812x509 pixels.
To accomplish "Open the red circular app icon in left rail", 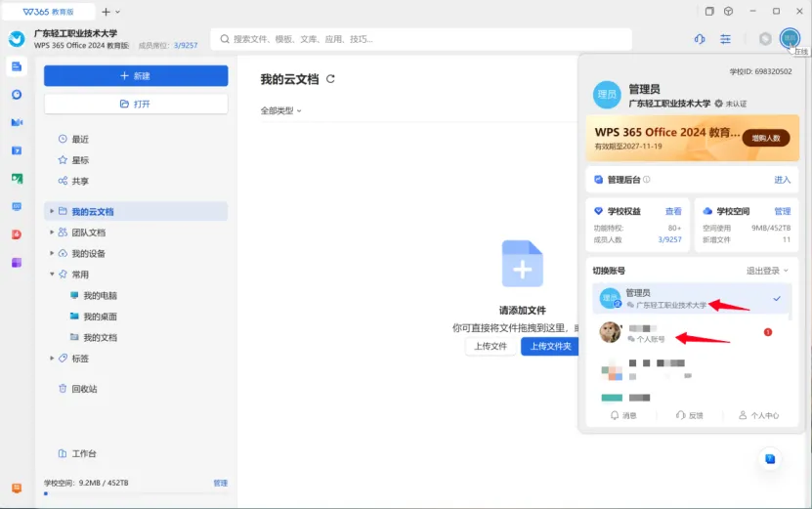I will [x=17, y=234].
